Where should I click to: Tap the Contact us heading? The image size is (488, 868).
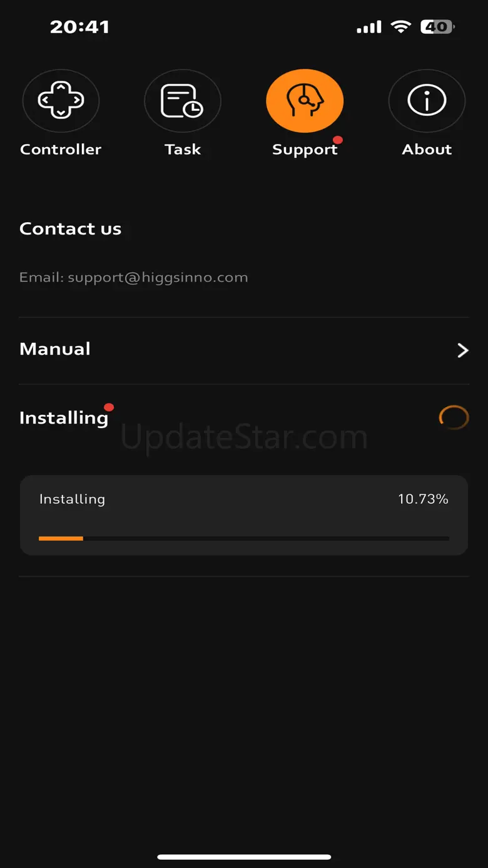[x=70, y=228]
